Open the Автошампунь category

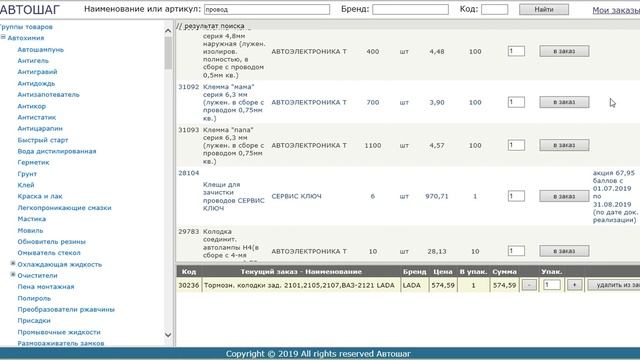40,49
